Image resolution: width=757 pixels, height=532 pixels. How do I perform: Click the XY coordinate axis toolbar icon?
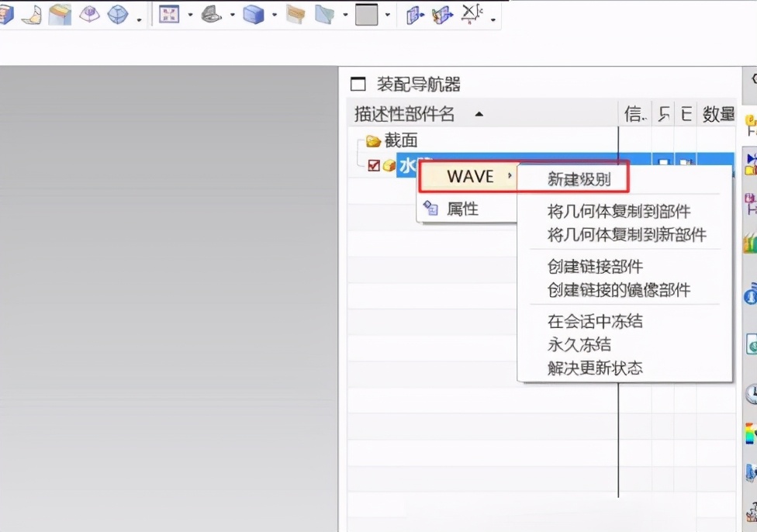pyautogui.click(x=471, y=13)
